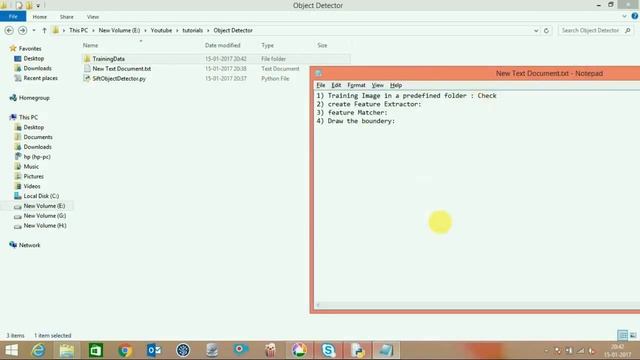Sort files by Size column
Image resolution: width=640 pixels, height=360 pixels.
point(322,45)
